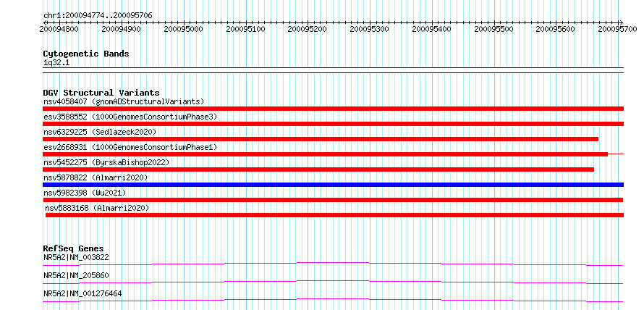644x310 pixels.
Task: Click ruler position 200095600
Action: (x=556, y=29)
